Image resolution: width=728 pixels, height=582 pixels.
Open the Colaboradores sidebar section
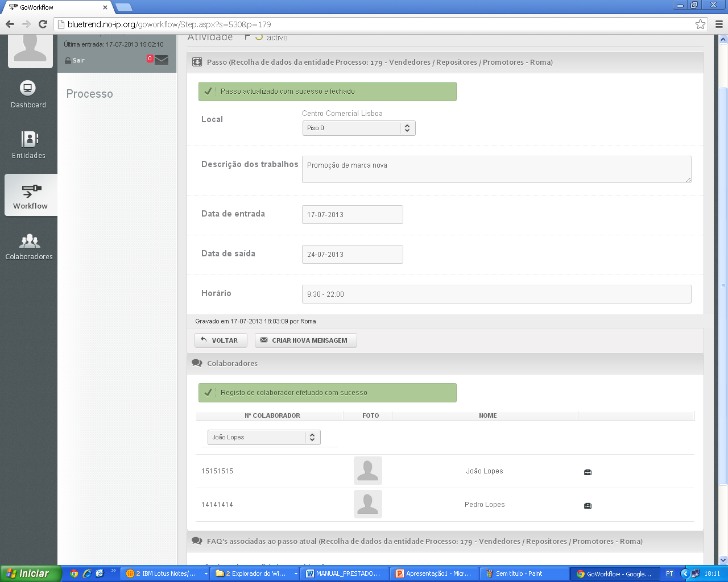29,247
